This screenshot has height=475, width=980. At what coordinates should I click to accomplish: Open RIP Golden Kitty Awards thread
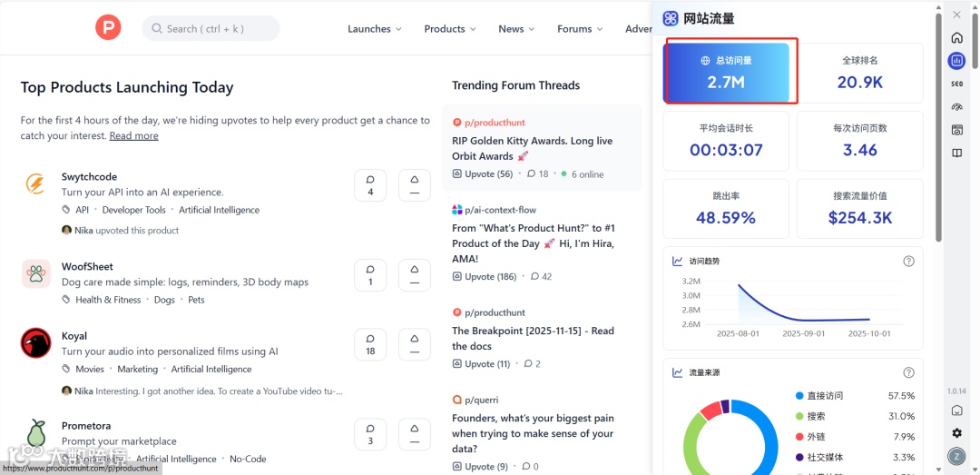(x=533, y=148)
